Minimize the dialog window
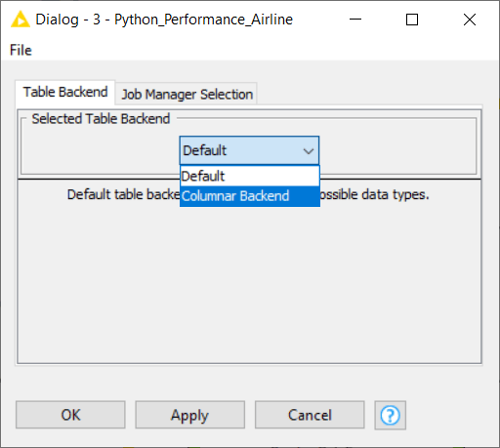The width and height of the screenshot is (500, 448). [x=355, y=20]
